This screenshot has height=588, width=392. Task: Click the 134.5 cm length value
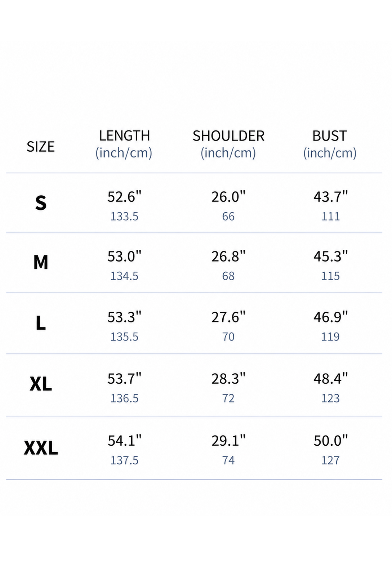[124, 276]
